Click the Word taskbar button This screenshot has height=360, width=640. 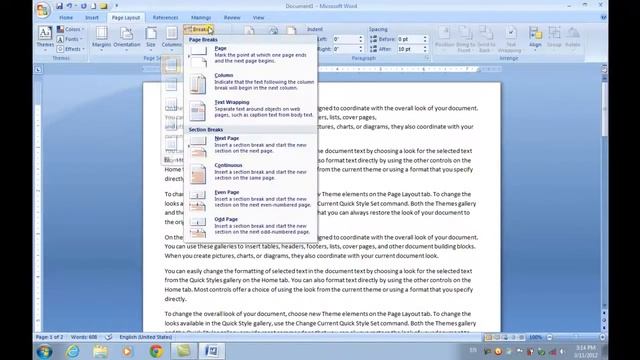[211, 351]
